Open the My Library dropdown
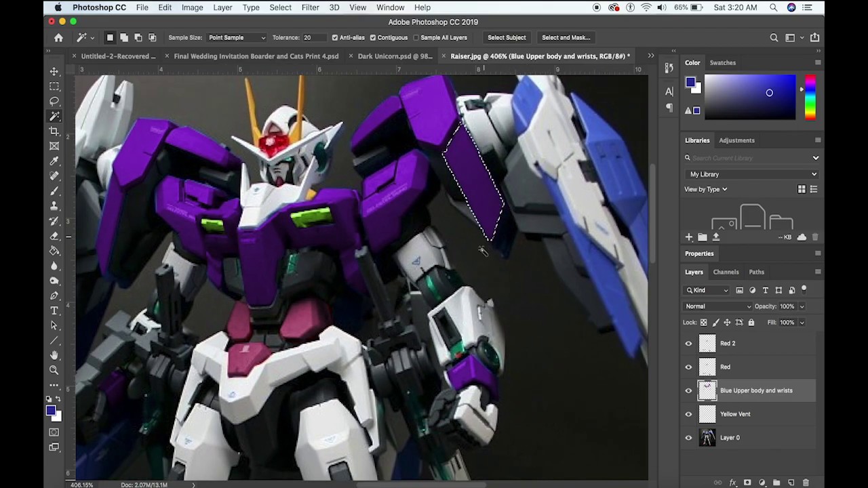Screen dimensions: 868x488 pos(753,174)
